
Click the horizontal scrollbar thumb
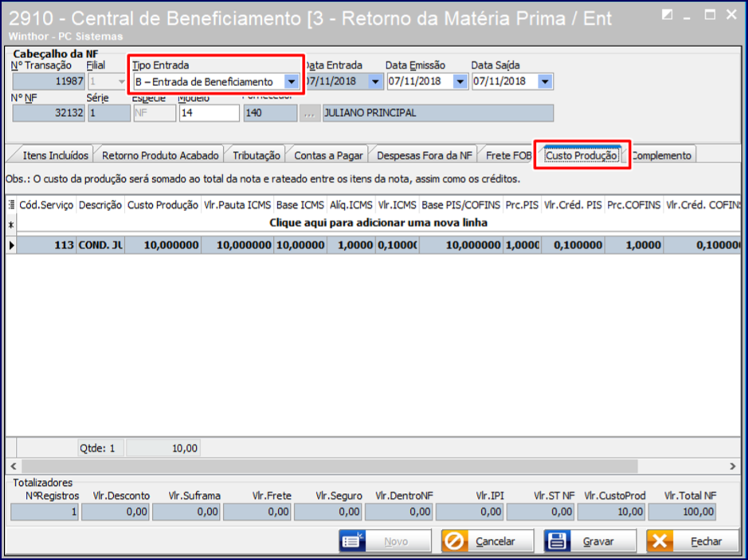[330, 466]
